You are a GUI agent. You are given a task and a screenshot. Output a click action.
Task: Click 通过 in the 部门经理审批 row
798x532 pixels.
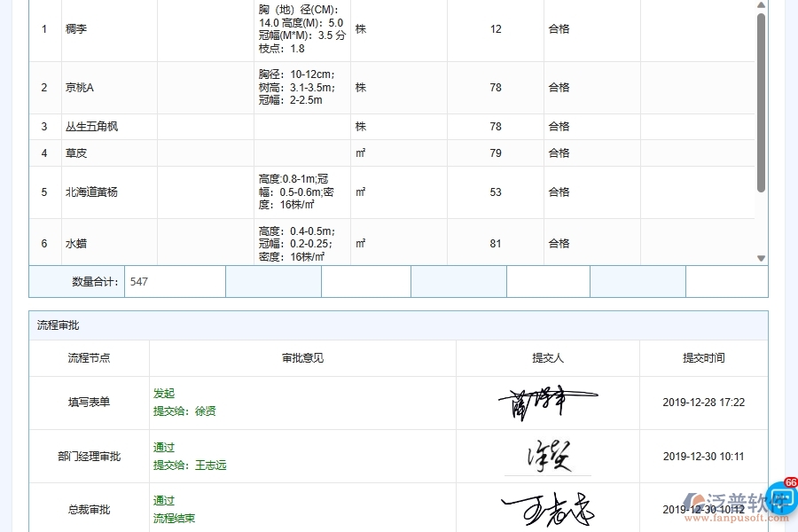163,447
